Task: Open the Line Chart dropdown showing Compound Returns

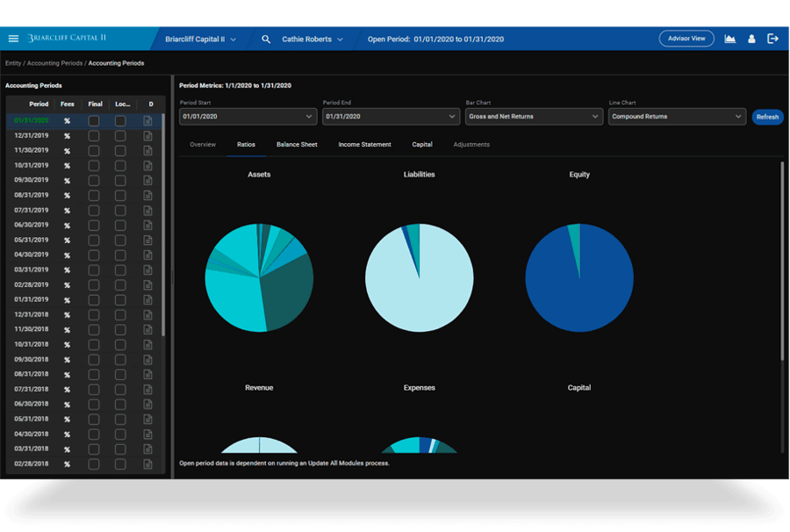Action: point(677,116)
